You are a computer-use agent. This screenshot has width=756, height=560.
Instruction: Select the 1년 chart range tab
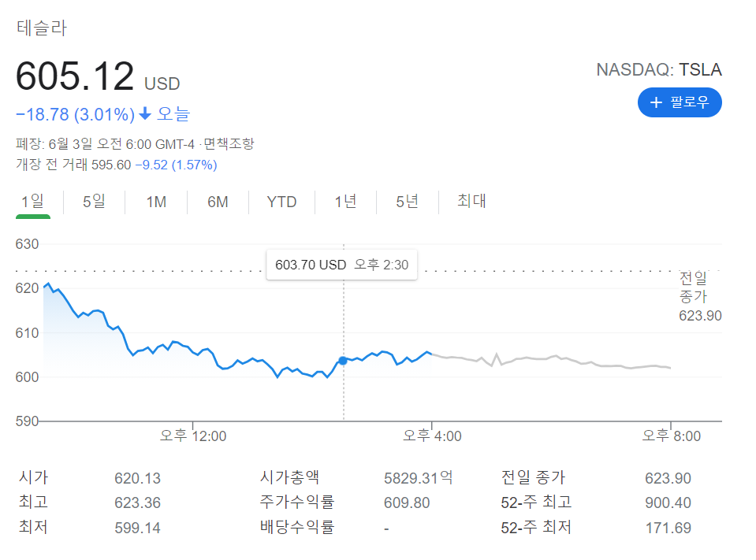(x=346, y=202)
